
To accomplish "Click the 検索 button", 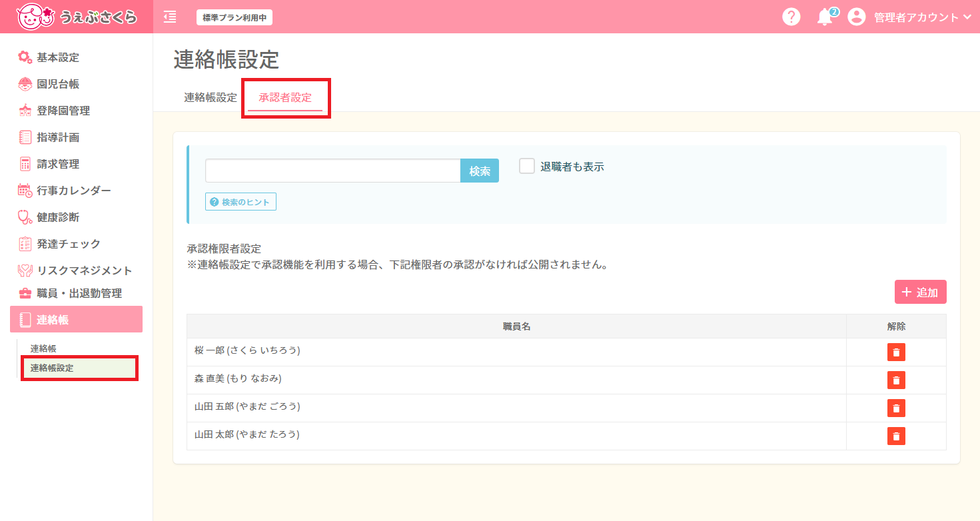I will [480, 171].
